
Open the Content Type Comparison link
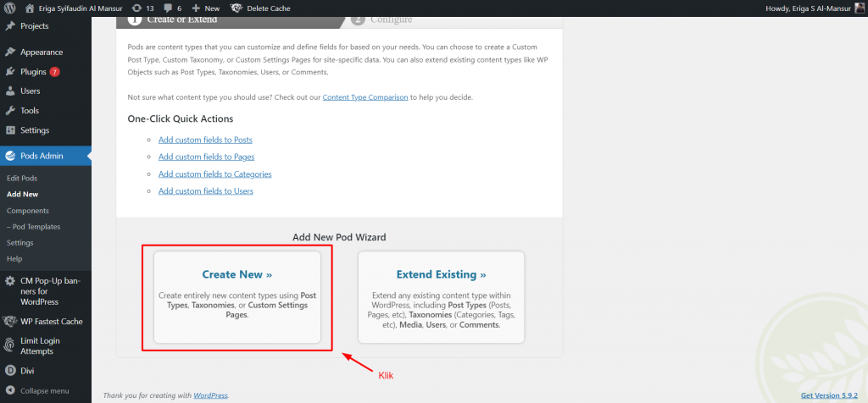coord(365,97)
